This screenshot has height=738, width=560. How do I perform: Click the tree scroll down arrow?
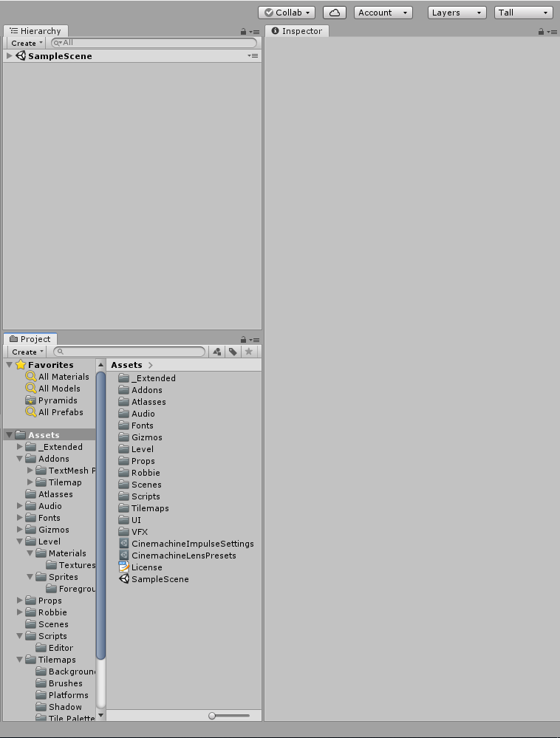100,715
